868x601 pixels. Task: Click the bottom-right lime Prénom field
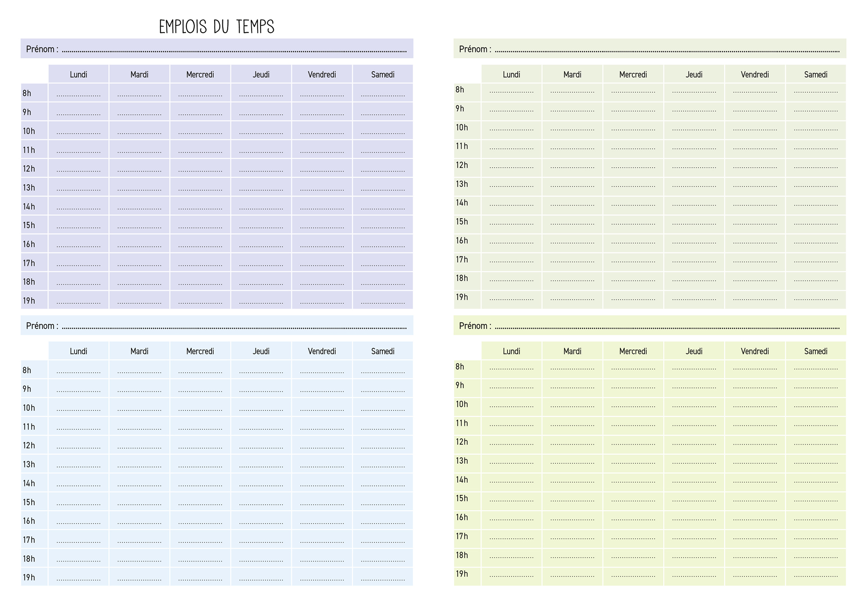pos(667,326)
